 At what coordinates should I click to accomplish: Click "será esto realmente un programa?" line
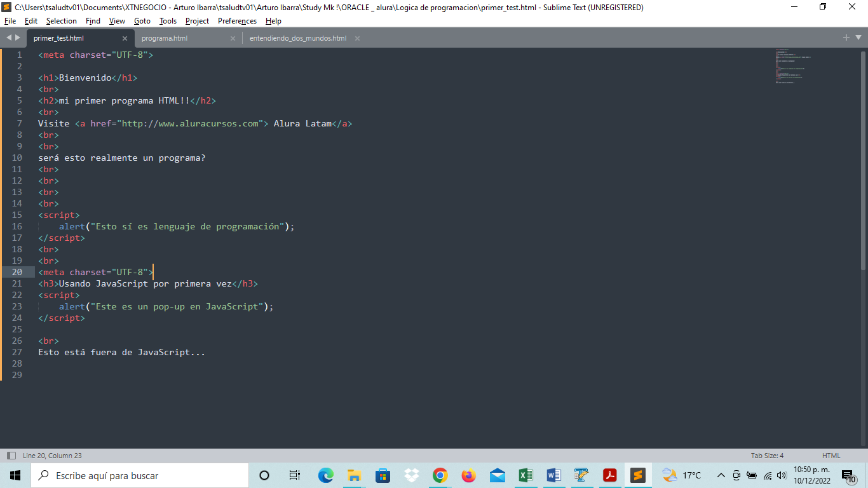point(122,158)
